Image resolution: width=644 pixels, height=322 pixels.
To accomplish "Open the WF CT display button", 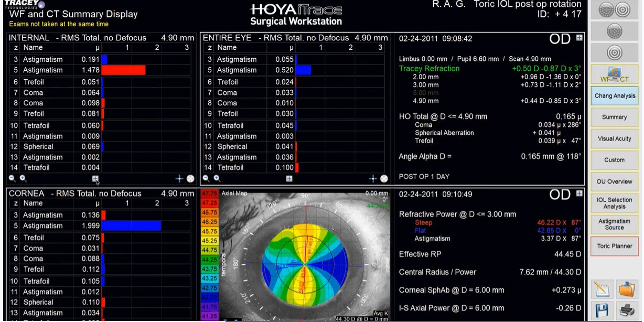I will (614, 74).
